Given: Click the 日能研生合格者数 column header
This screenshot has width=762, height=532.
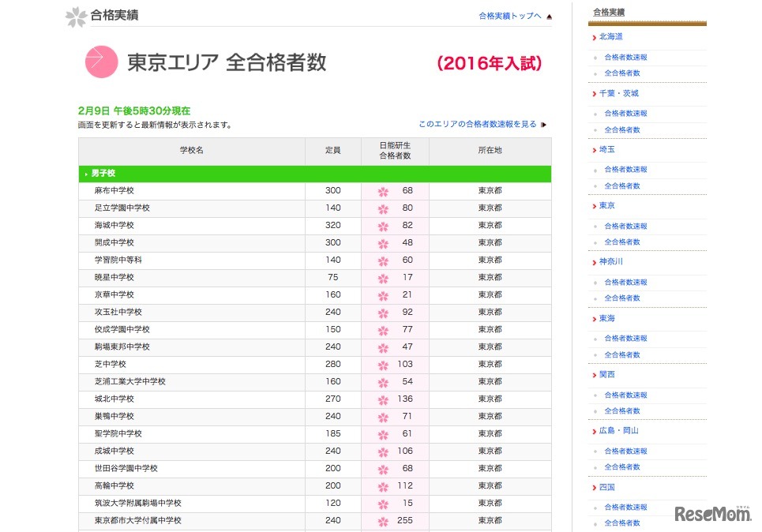Looking at the screenshot, I should pyautogui.click(x=395, y=151).
